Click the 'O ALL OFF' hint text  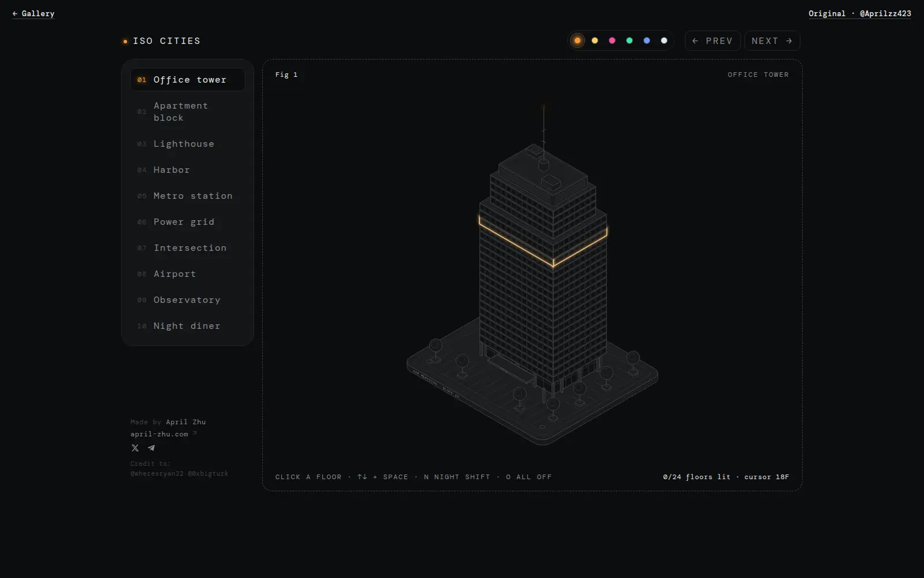(x=529, y=477)
